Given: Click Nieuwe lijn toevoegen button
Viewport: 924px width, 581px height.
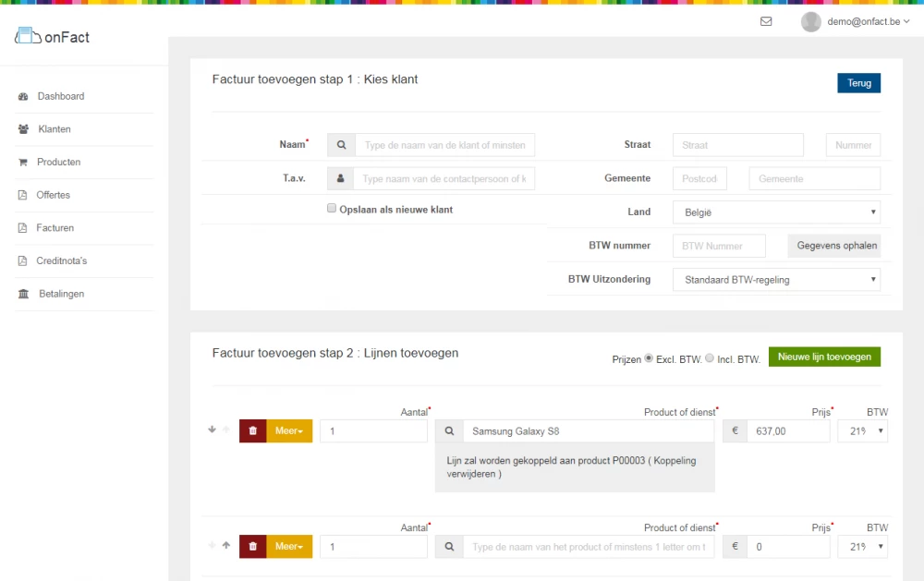Looking at the screenshot, I should pyautogui.click(x=824, y=357).
